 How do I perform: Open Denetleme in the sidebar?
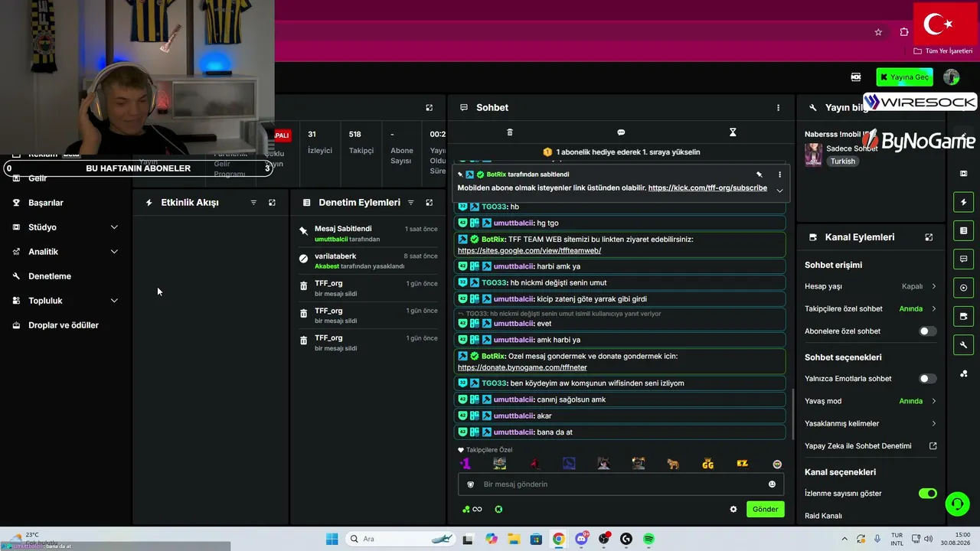point(50,276)
